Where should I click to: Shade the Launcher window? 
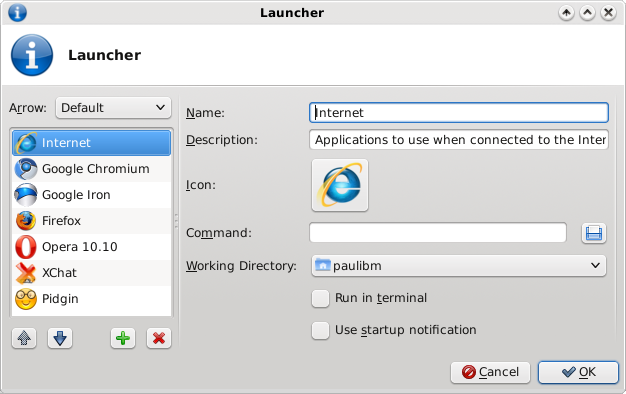pyautogui.click(x=566, y=13)
